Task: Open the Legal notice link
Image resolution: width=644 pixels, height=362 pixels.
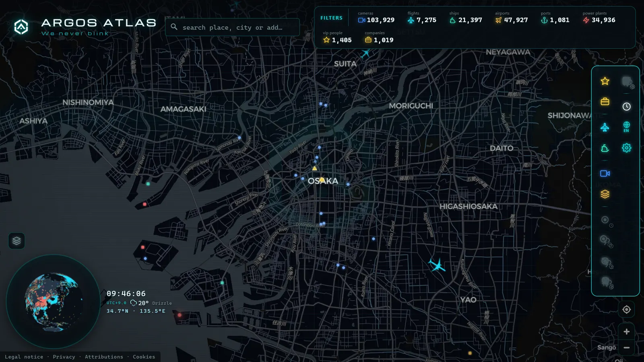Action: click(x=24, y=357)
